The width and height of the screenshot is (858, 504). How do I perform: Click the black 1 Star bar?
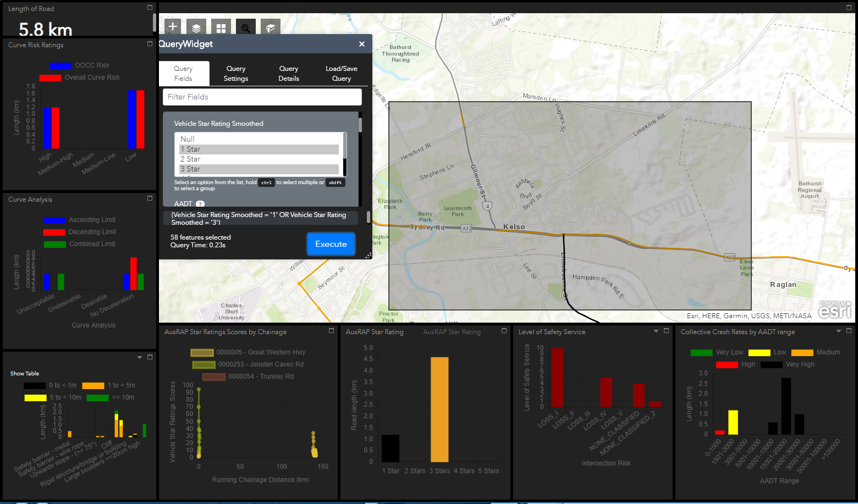[391, 448]
